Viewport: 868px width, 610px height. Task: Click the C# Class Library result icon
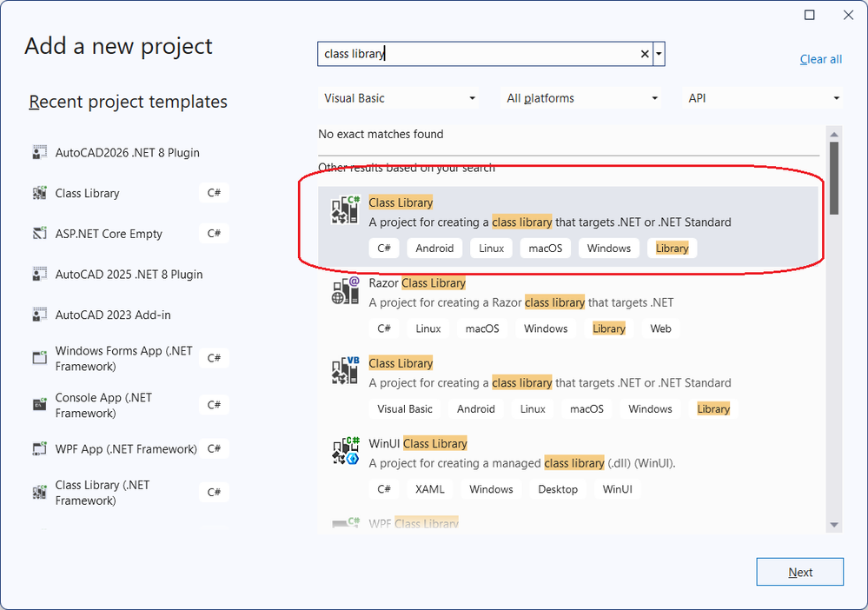click(346, 209)
